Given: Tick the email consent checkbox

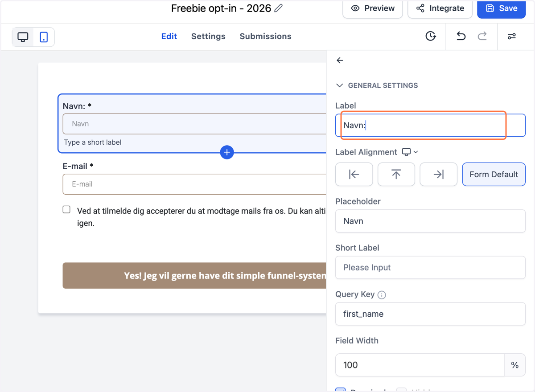Looking at the screenshot, I should click(66, 210).
